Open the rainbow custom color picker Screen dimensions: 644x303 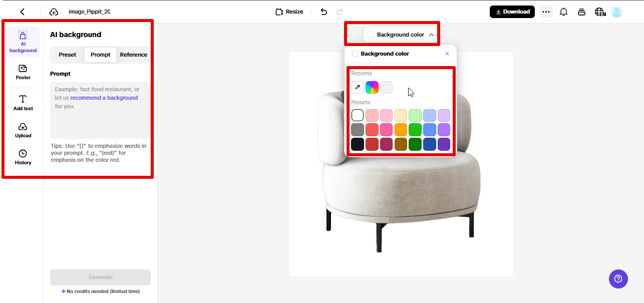372,87
